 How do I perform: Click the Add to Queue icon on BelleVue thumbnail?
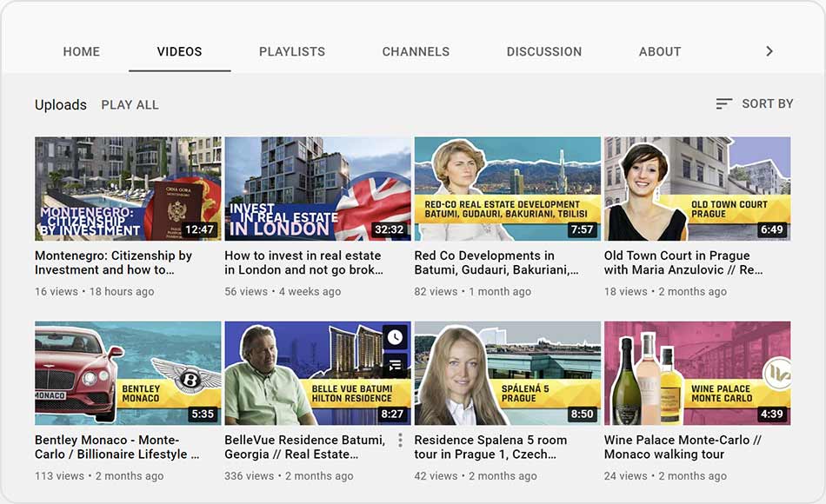point(395,365)
